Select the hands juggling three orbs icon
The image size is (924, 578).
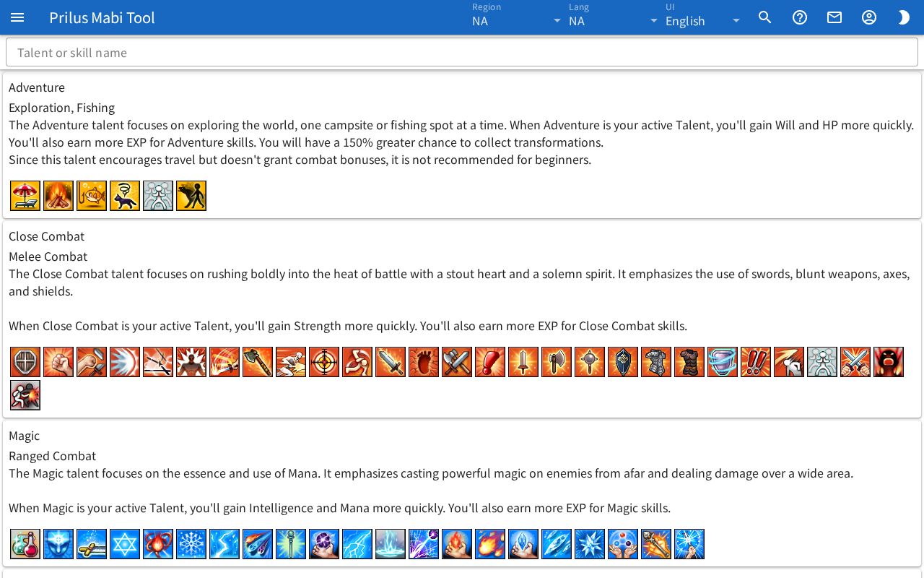[623, 544]
